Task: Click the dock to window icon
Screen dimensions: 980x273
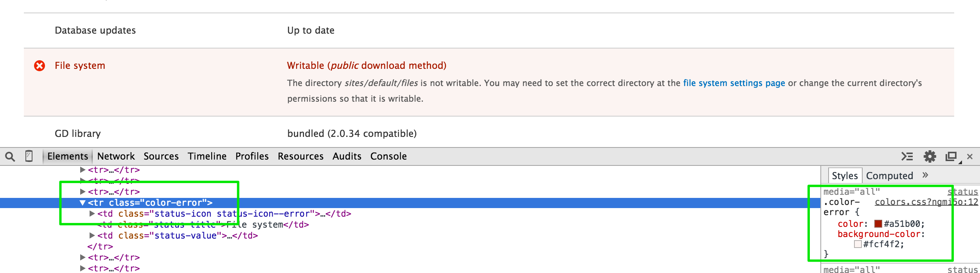Action: coord(951,156)
